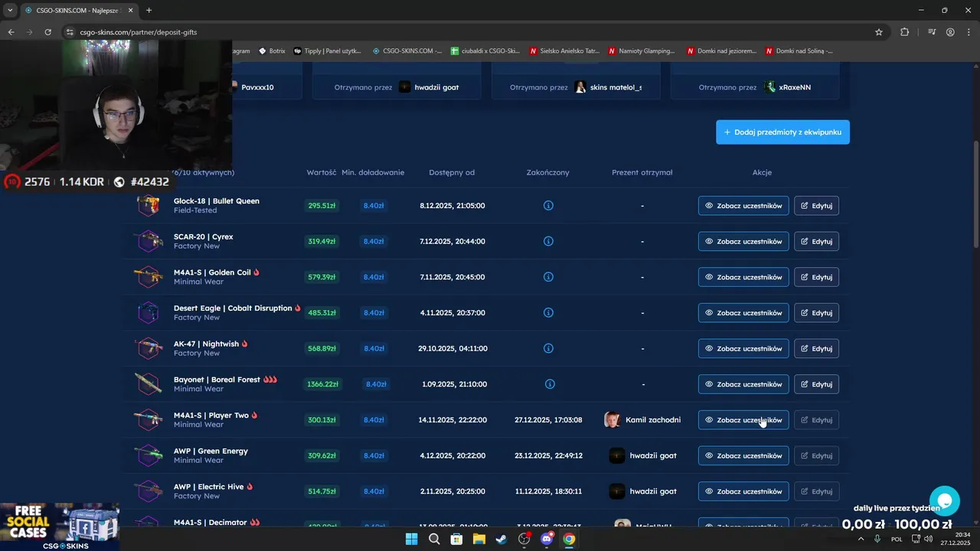Open info icon for SCAR-20 Cyrex row
This screenshot has height=551, width=980.
548,241
